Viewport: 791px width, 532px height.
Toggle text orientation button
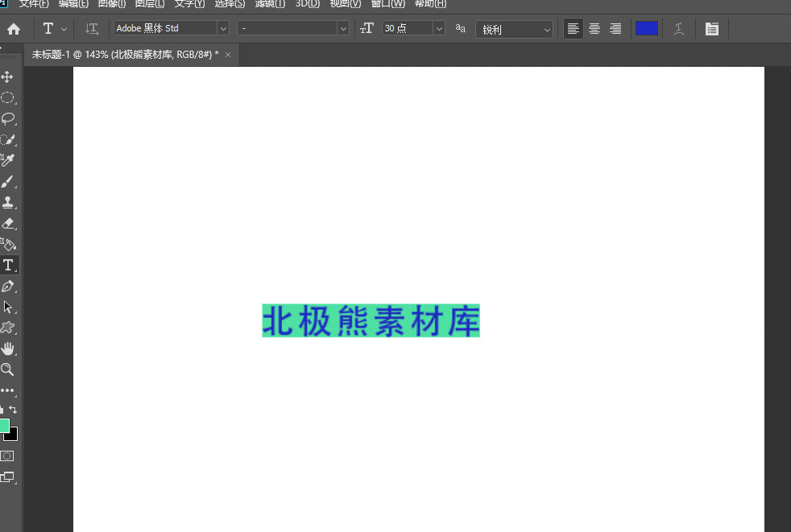click(x=92, y=29)
